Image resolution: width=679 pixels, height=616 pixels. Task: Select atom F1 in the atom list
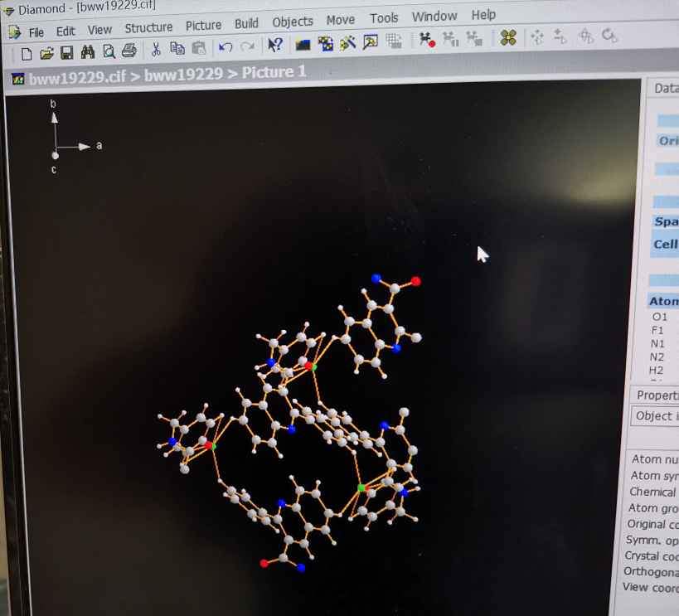tap(657, 330)
